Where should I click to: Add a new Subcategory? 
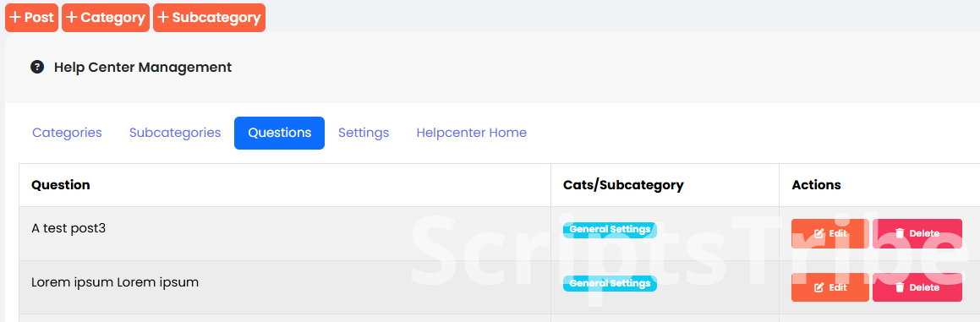point(209,18)
